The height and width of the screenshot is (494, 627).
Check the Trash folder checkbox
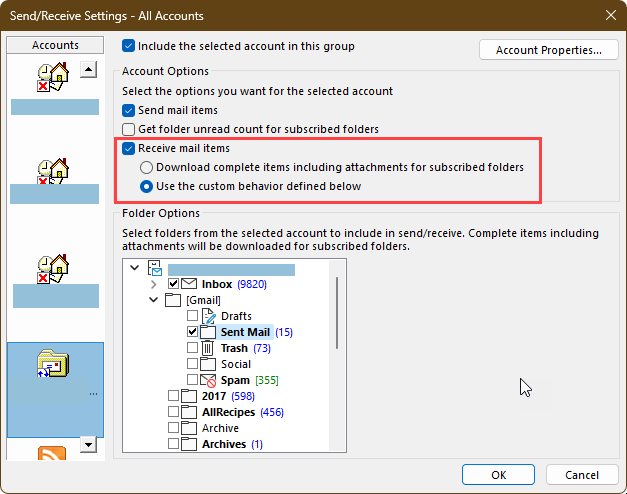point(192,348)
